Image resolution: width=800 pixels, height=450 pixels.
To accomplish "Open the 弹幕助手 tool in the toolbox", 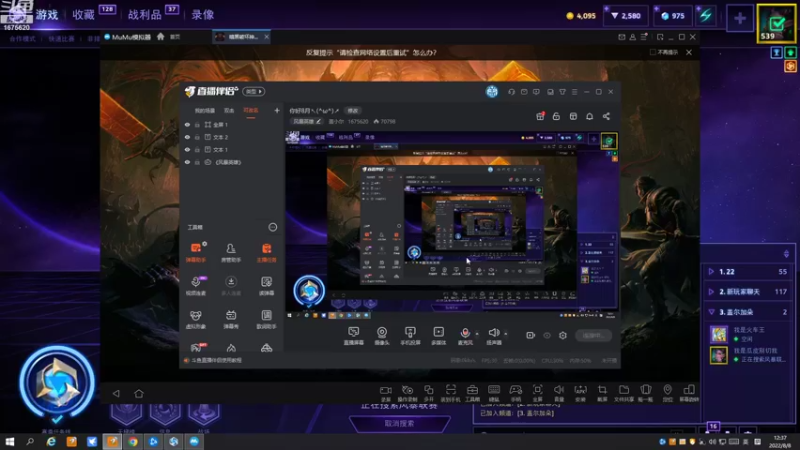I will click(x=196, y=252).
